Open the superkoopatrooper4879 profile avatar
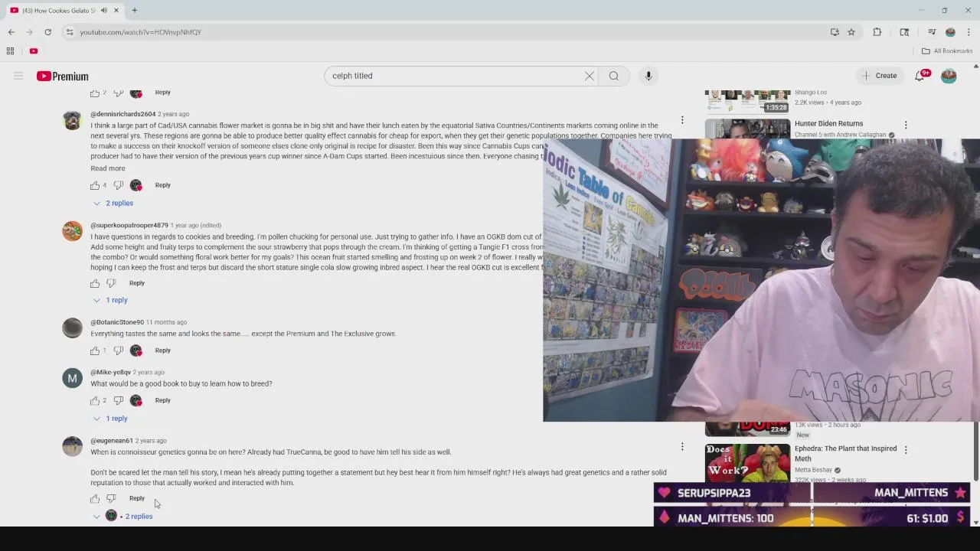The height and width of the screenshot is (551, 980). tap(72, 231)
